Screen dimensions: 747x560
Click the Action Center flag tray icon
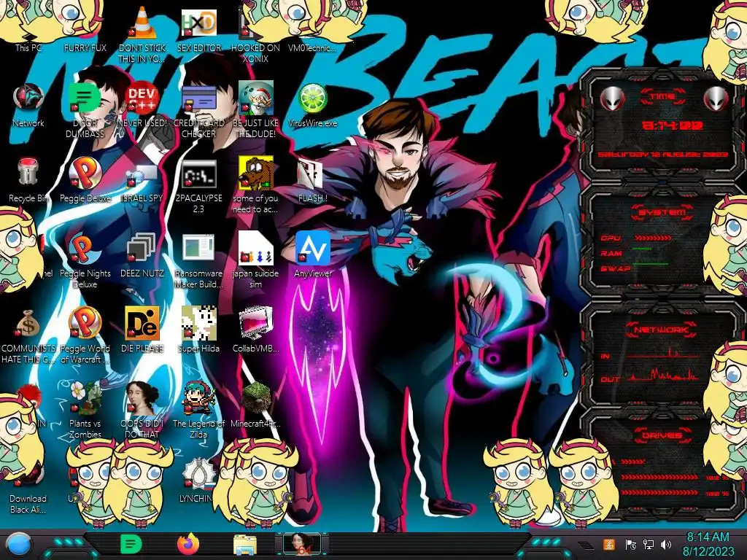pos(631,545)
